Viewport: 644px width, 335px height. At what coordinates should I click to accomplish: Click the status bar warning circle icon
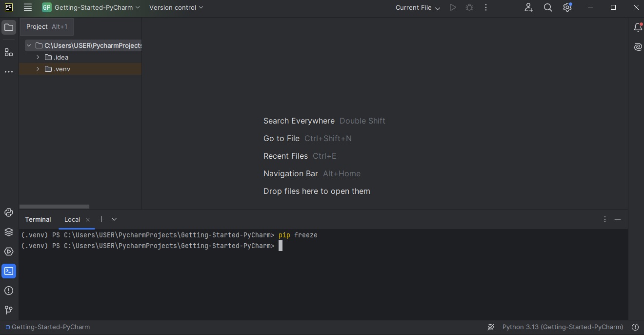[x=635, y=327]
